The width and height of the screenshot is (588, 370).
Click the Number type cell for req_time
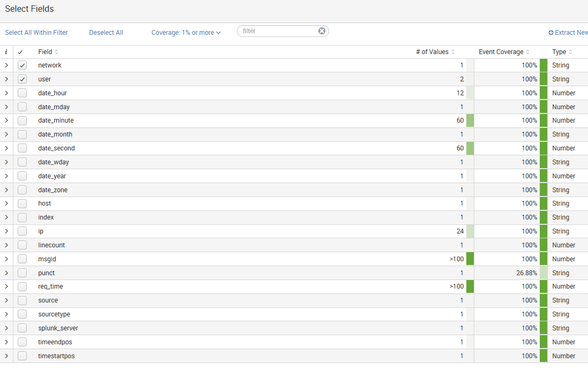pos(564,286)
